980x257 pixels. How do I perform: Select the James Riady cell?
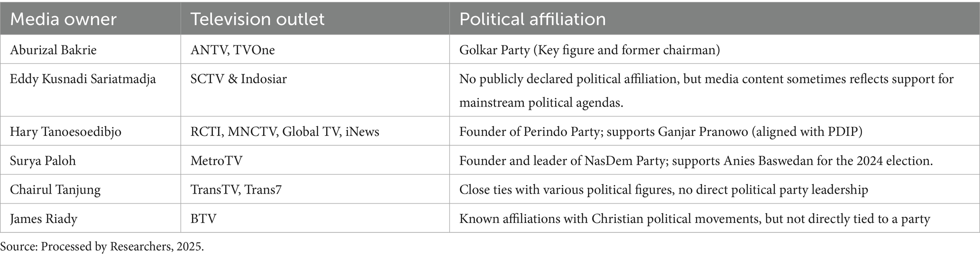tap(44, 219)
